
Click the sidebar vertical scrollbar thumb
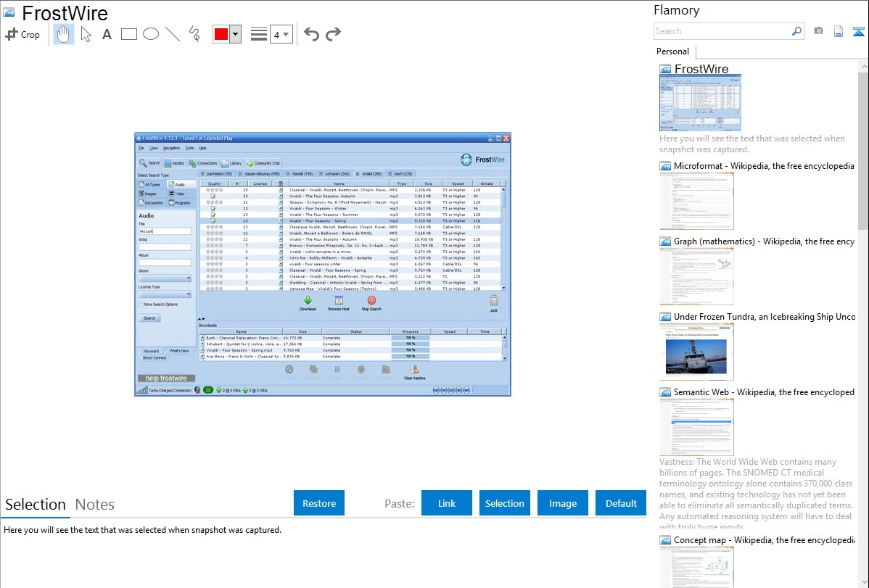863,151
